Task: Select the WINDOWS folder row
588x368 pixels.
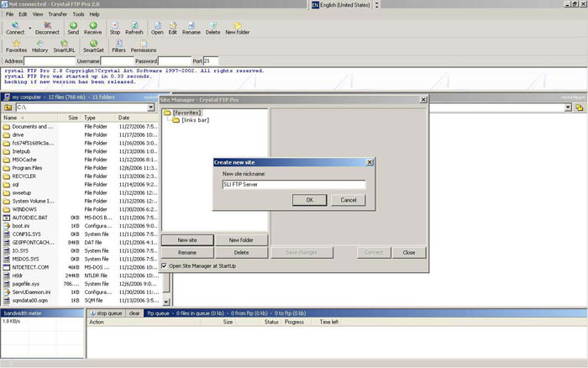Action: pos(24,209)
